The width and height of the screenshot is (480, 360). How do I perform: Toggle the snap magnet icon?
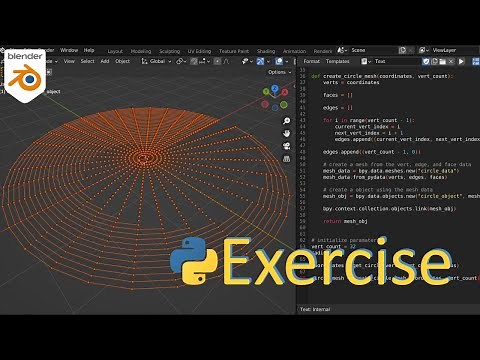tap(194, 61)
